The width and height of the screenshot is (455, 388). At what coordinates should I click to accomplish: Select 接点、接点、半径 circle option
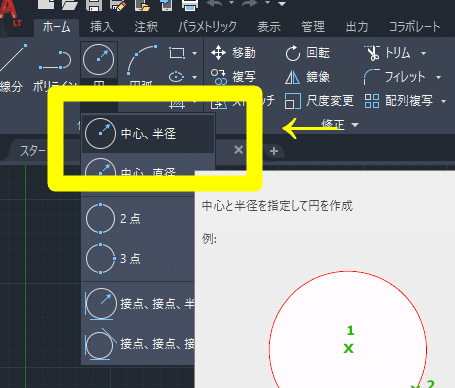pyautogui.click(x=138, y=304)
